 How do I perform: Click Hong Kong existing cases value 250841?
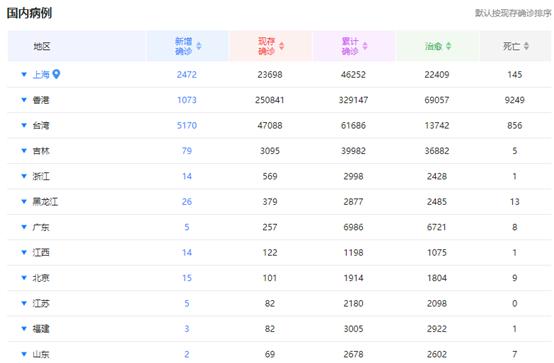pyautogui.click(x=270, y=100)
